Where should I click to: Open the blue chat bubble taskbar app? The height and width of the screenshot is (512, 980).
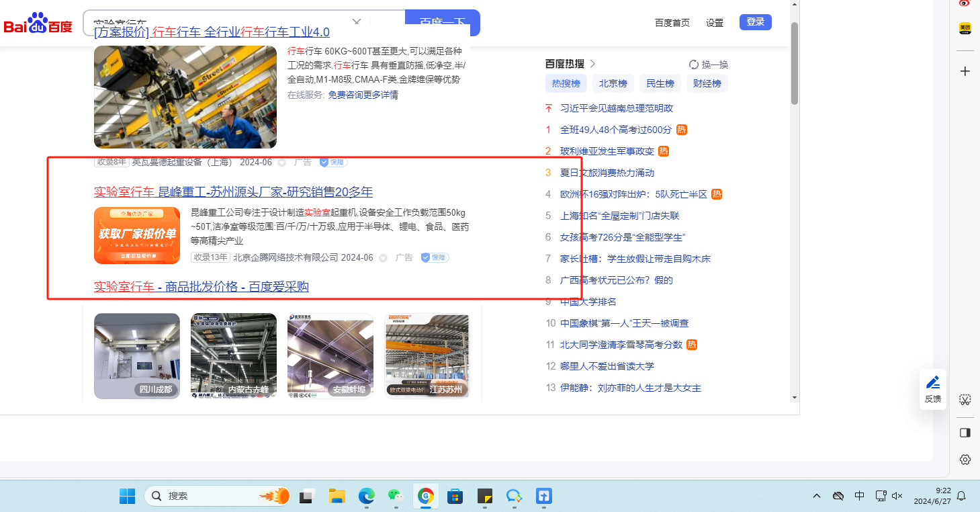pos(515,496)
